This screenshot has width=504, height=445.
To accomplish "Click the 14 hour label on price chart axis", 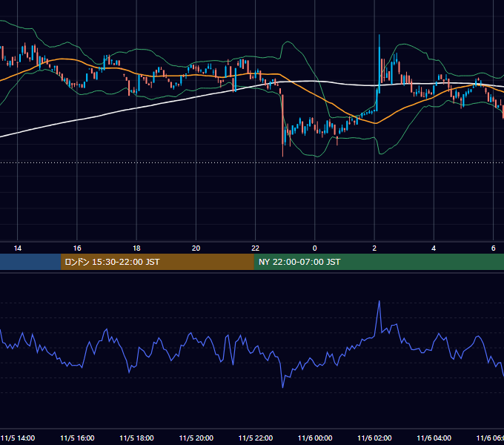I will coord(17,248).
